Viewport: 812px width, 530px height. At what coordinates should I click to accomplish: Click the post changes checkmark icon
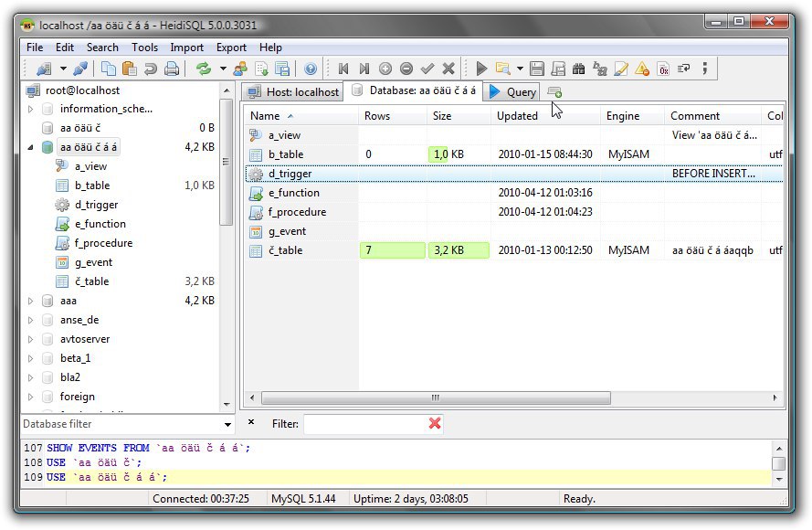(427, 69)
